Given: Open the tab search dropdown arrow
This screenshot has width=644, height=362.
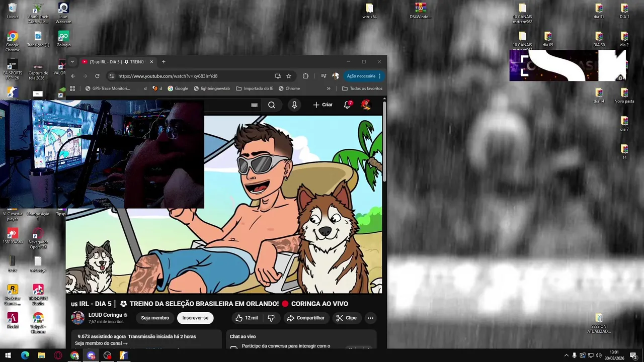Looking at the screenshot, I should pyautogui.click(x=72, y=62).
